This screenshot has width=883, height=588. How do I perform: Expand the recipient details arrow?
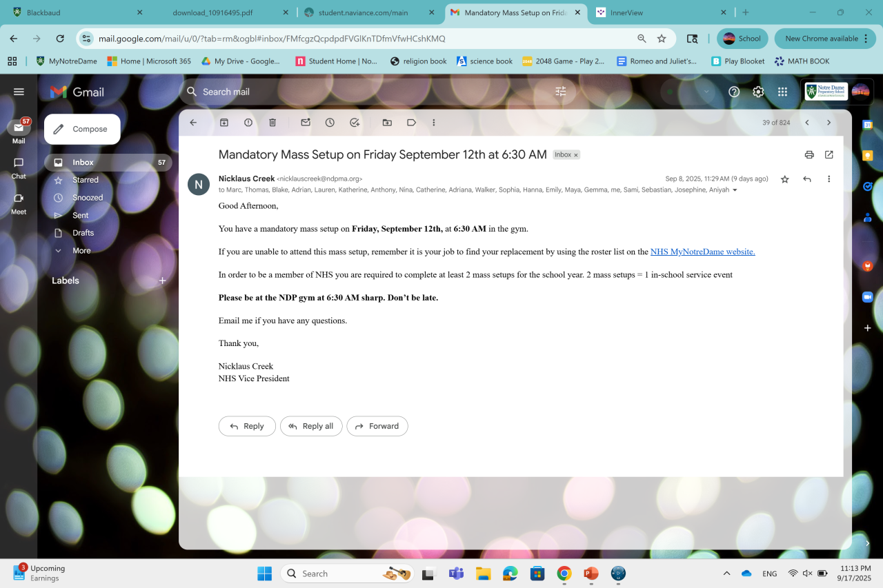point(735,190)
